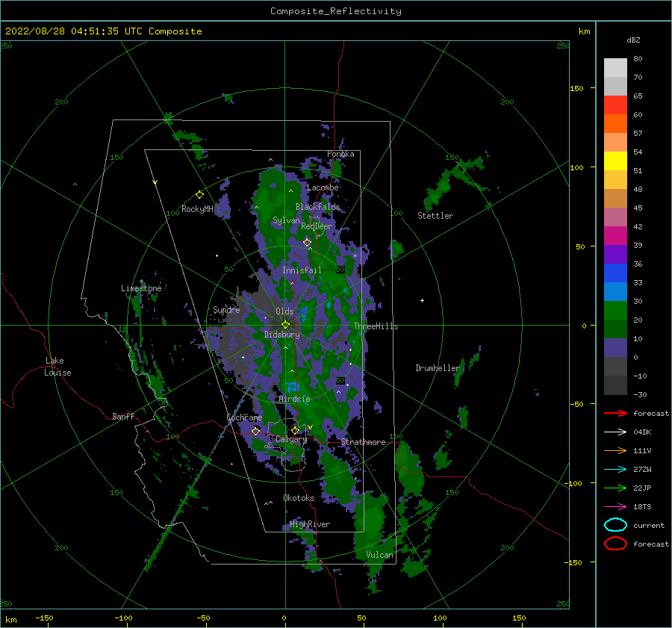The image size is (672, 628).
Task: Click the 18TS legend label
Action: (x=642, y=507)
